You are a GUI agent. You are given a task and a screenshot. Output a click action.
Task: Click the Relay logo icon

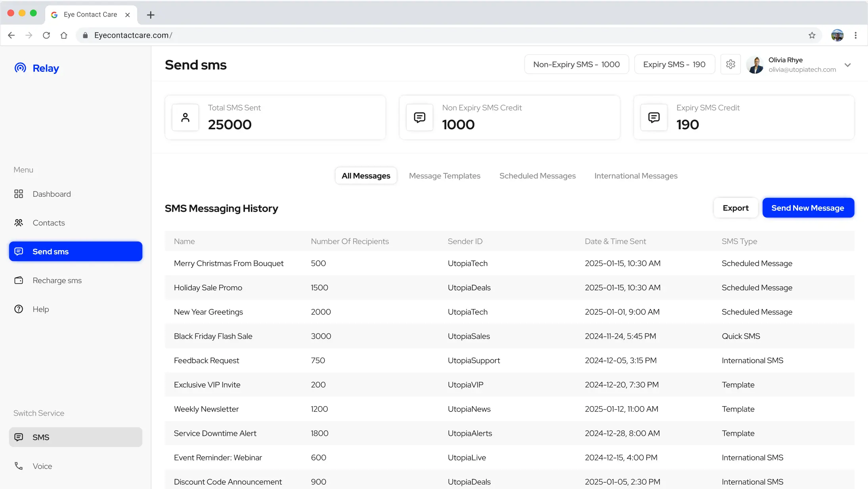pos(20,68)
